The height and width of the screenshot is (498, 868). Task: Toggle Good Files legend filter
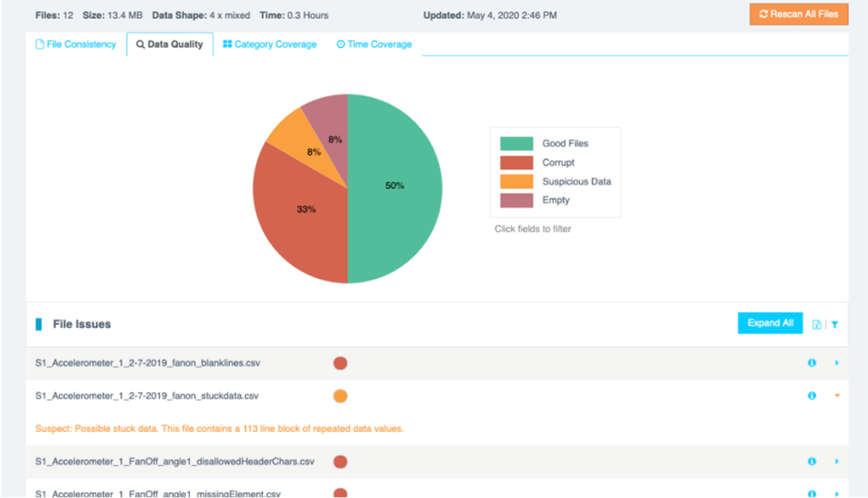point(565,144)
